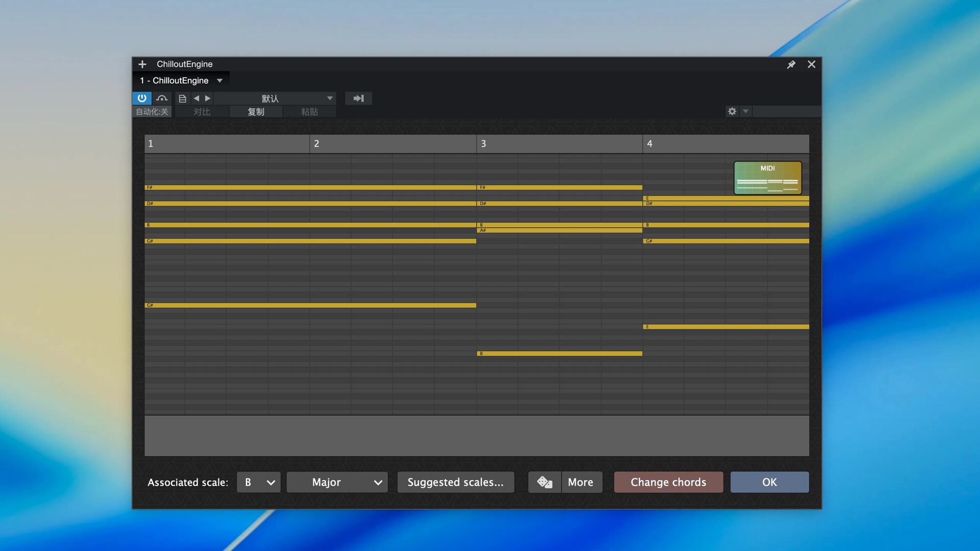Screen dimensions: 980x551
Task: Toggle the plugin power bypass button
Action: (x=142, y=98)
